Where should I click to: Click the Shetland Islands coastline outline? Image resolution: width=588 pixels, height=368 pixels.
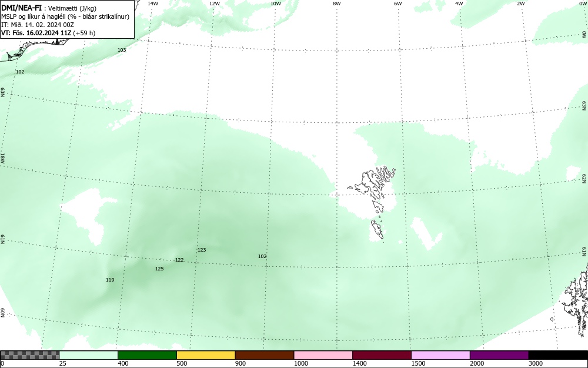pos(576,302)
